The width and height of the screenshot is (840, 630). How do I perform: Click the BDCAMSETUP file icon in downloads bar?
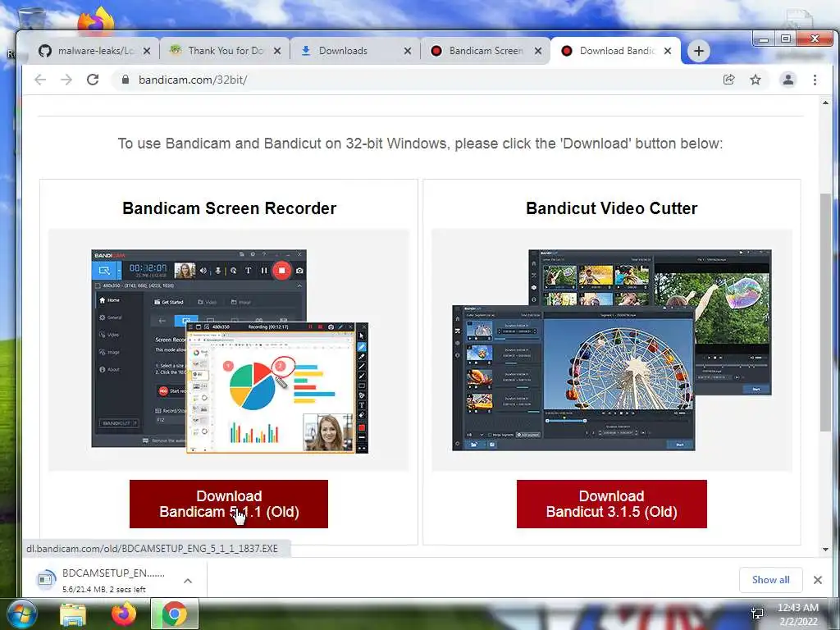[x=46, y=579]
